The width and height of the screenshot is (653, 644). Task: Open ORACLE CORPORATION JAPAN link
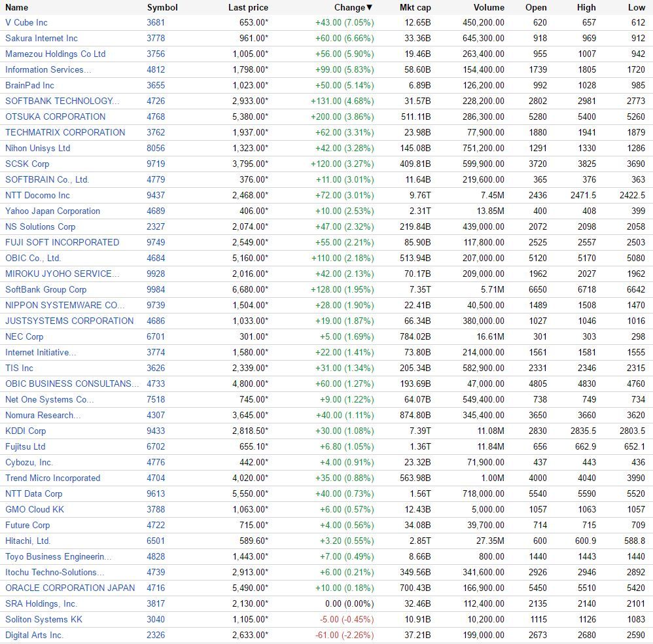70,588
